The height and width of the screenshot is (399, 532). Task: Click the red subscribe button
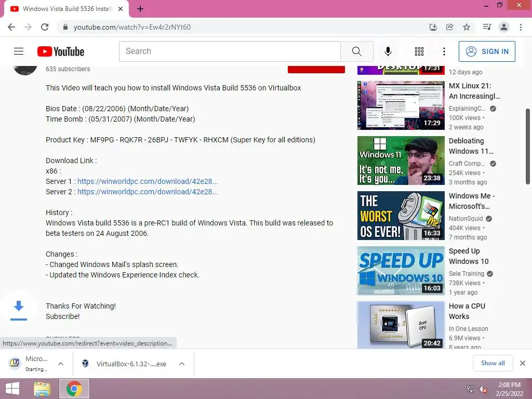tap(316, 69)
